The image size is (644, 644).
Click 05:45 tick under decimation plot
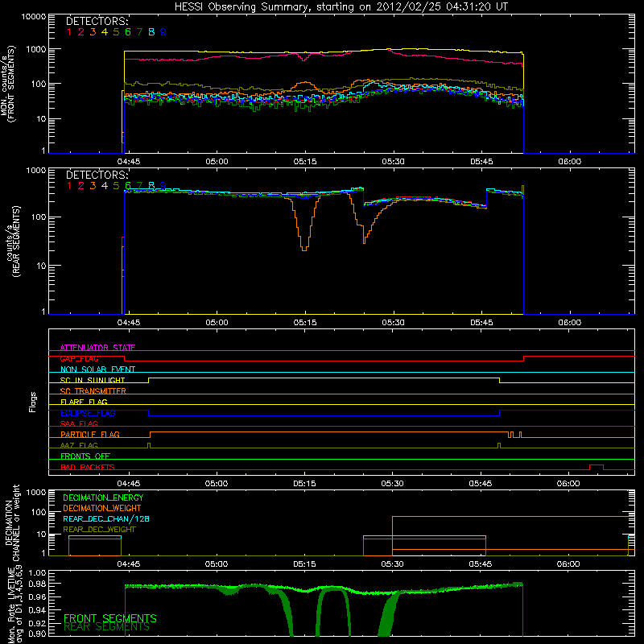pos(481,564)
